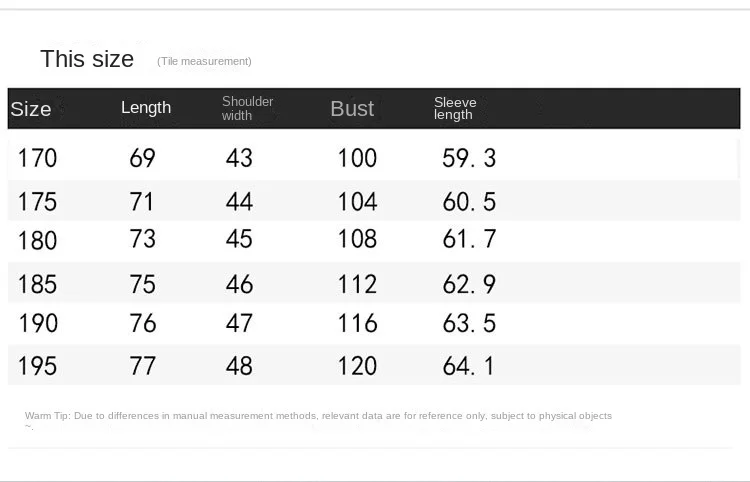The width and height of the screenshot is (750, 482).
Task: Click the size 185 row label
Action: coord(37,284)
